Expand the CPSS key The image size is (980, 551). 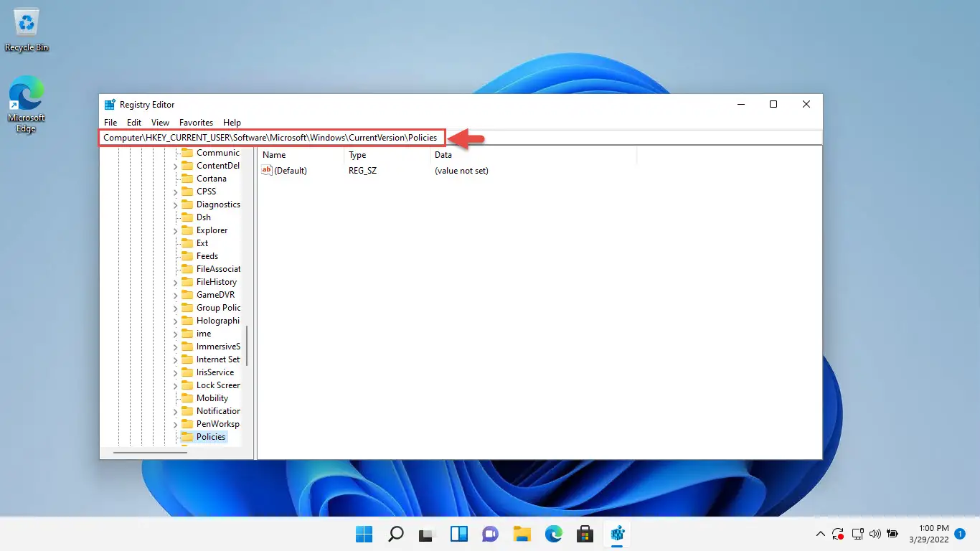point(175,192)
